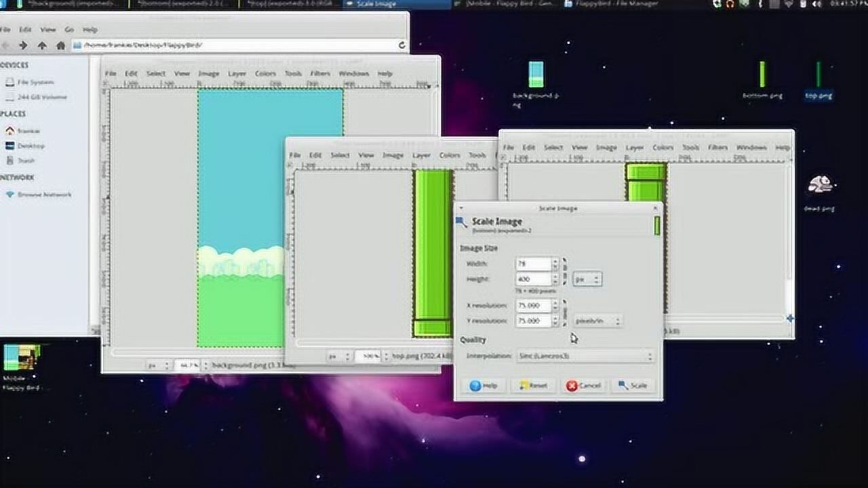Open the Interpolation Sinc (Lanczos3) dropdown
868x488 pixels.
coord(585,356)
